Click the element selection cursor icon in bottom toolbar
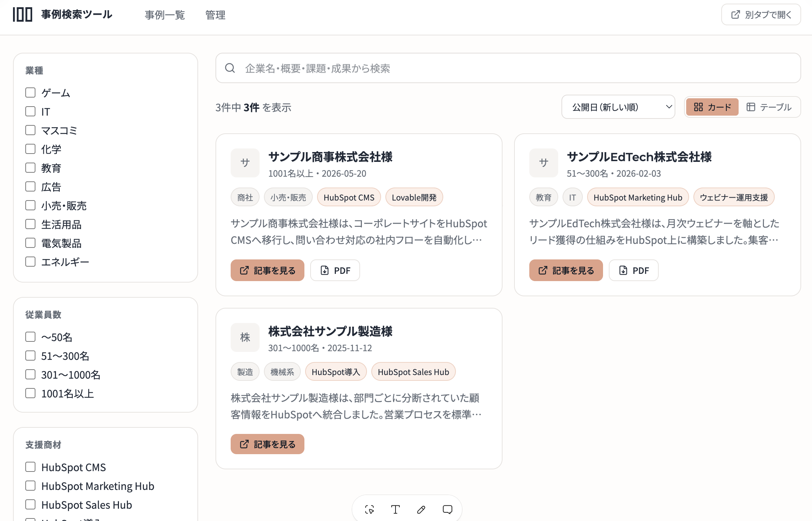Image resolution: width=812 pixels, height=521 pixels. coord(369,509)
